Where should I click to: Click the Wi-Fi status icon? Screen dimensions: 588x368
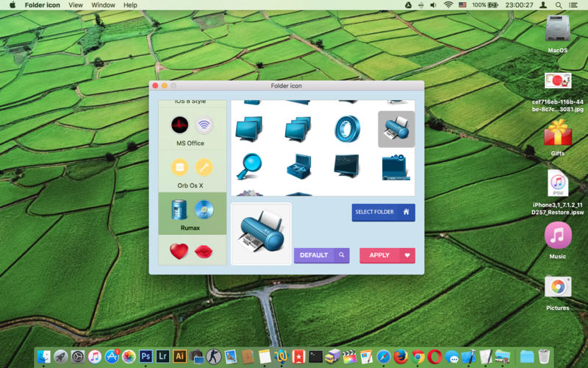(x=448, y=5)
